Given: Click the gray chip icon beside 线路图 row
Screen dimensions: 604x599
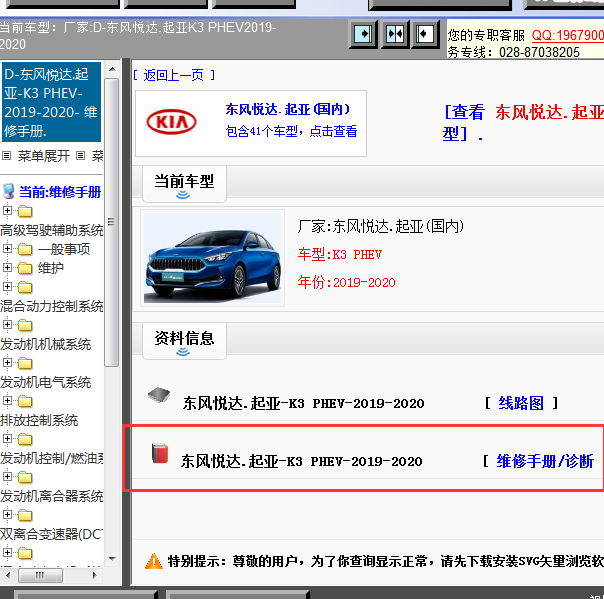Looking at the screenshot, I should point(159,395).
